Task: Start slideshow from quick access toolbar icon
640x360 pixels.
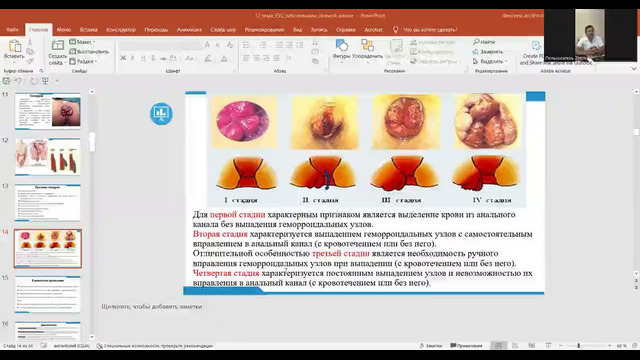Action: [45, 81]
